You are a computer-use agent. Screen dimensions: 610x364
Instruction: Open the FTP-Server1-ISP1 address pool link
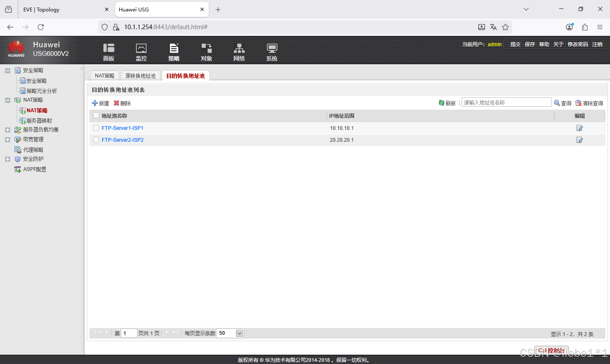click(x=122, y=128)
